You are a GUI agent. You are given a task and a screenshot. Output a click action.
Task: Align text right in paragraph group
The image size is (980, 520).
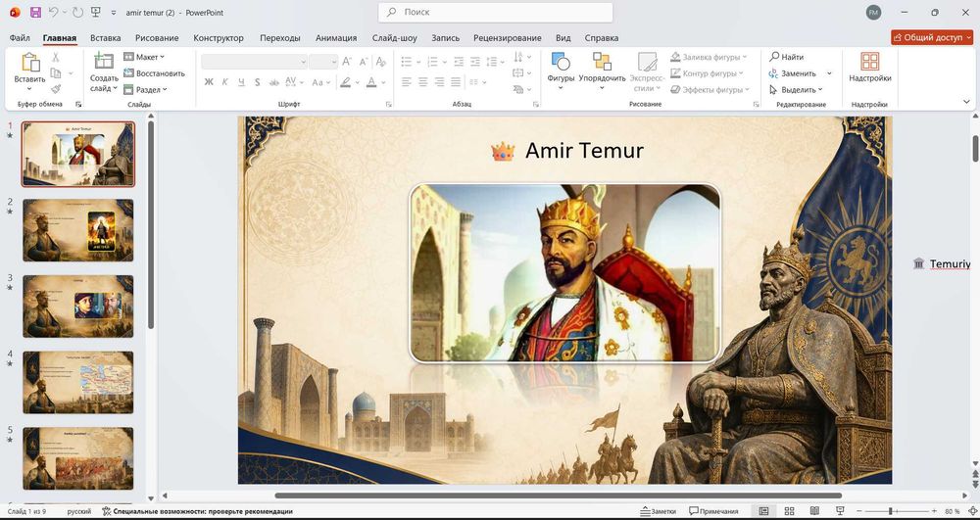(x=439, y=82)
